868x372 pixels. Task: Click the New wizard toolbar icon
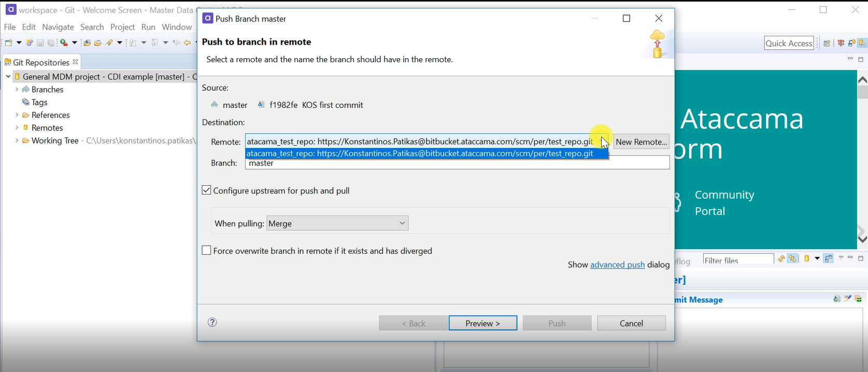pos(9,43)
